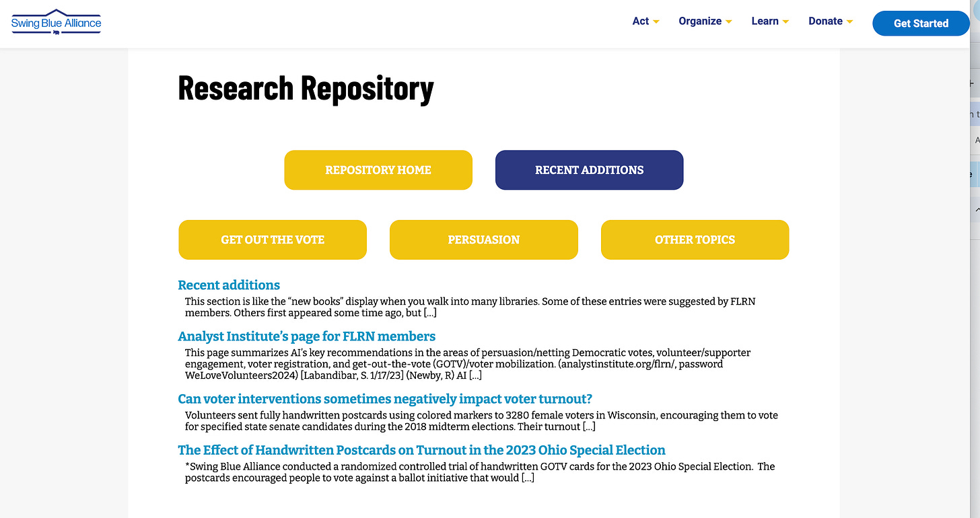Open the Persuasion section
The height and width of the screenshot is (518, 980).
484,239
